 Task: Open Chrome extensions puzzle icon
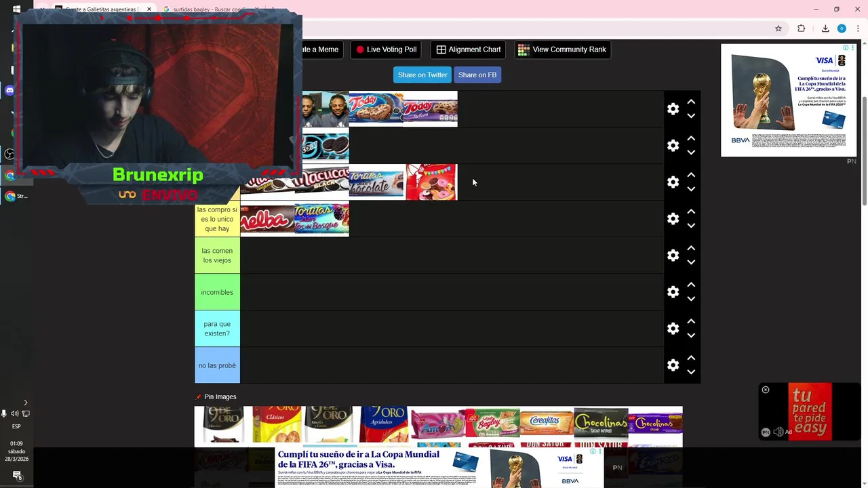tap(801, 28)
